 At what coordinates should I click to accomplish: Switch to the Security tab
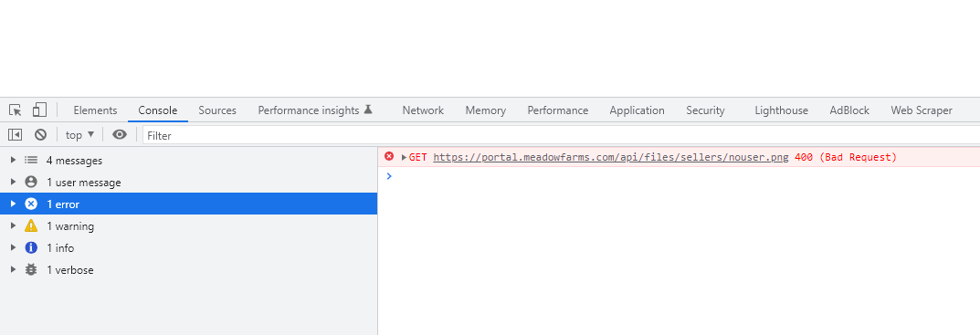click(x=705, y=110)
